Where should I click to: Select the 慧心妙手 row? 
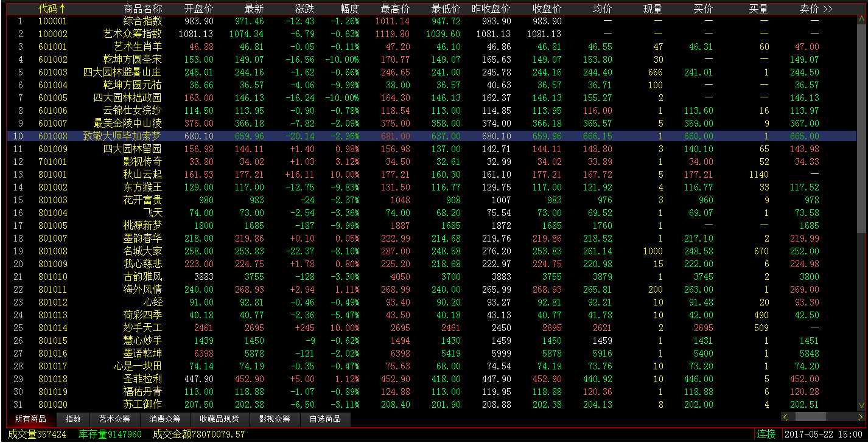432,341
